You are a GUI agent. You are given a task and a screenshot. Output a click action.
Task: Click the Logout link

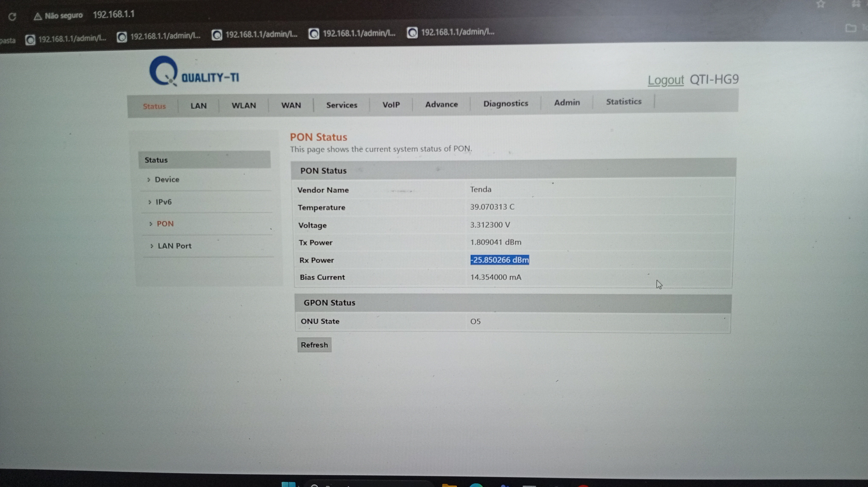click(665, 80)
